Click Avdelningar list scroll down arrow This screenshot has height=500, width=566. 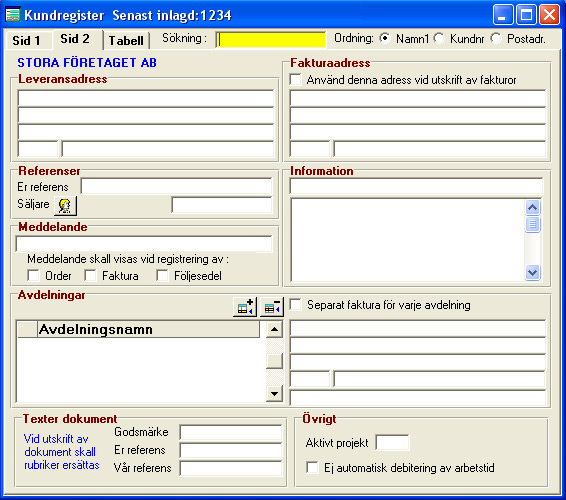(x=274, y=394)
